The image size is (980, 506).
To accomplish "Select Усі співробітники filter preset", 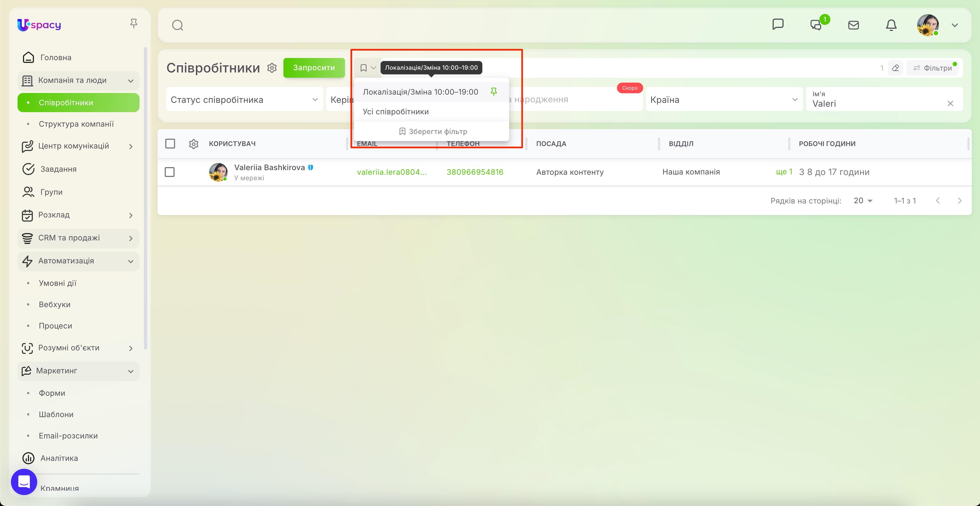I will pos(431,112).
